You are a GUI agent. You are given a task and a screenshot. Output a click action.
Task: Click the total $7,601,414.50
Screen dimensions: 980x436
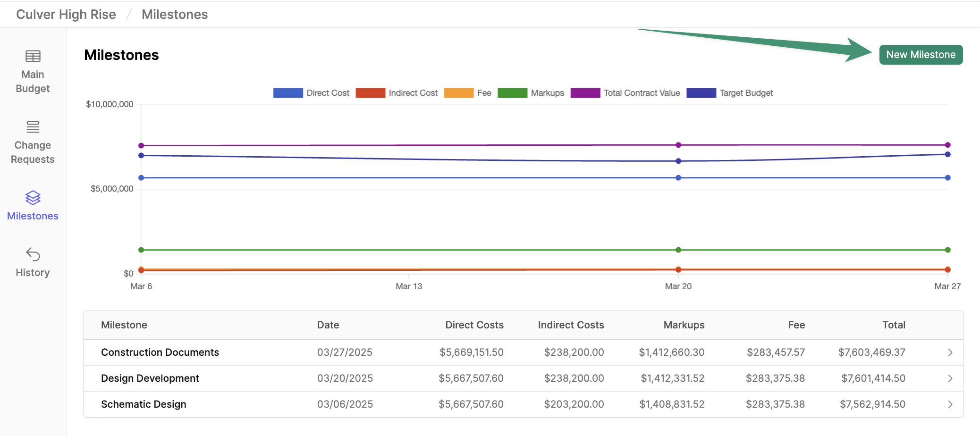point(873,378)
